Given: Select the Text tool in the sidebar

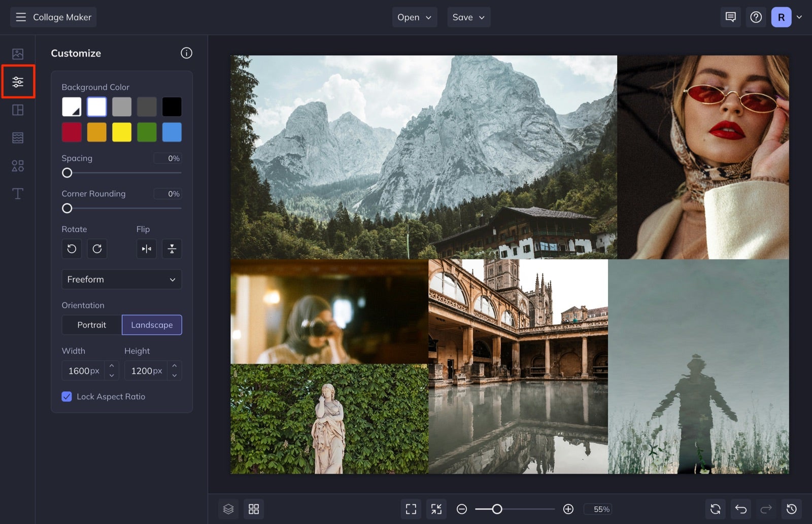Looking at the screenshot, I should pos(18,193).
